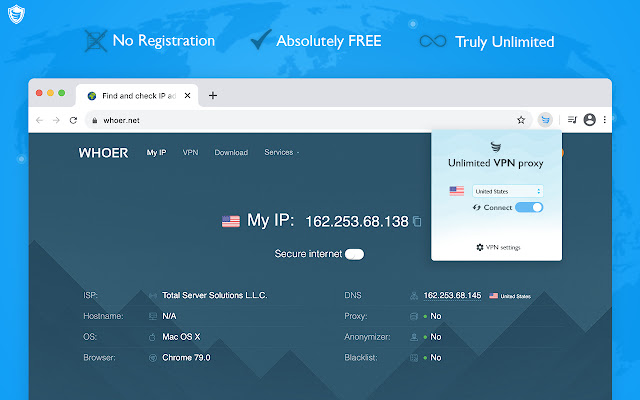
Task: Click the US flag next to My IP
Action: 231,221
